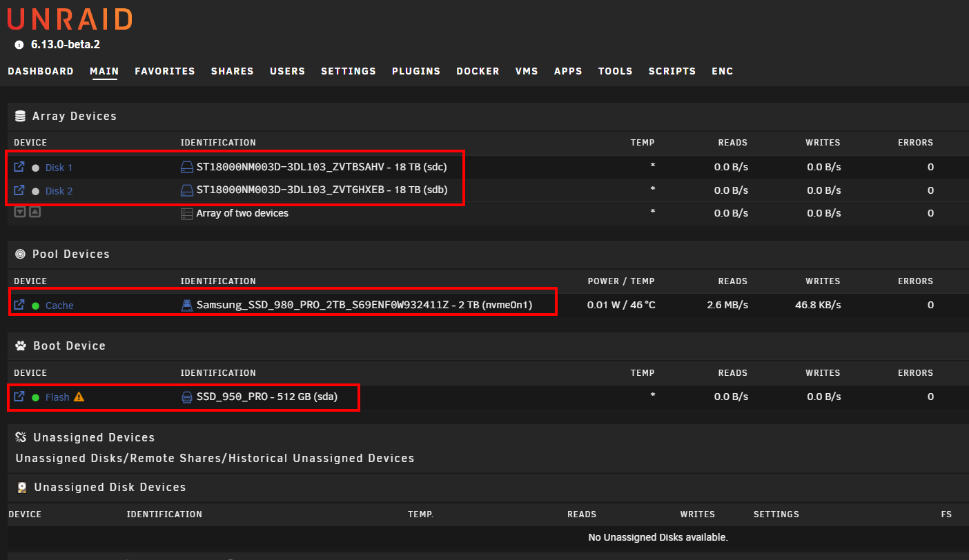
Task: Select the Main tab
Action: click(104, 71)
